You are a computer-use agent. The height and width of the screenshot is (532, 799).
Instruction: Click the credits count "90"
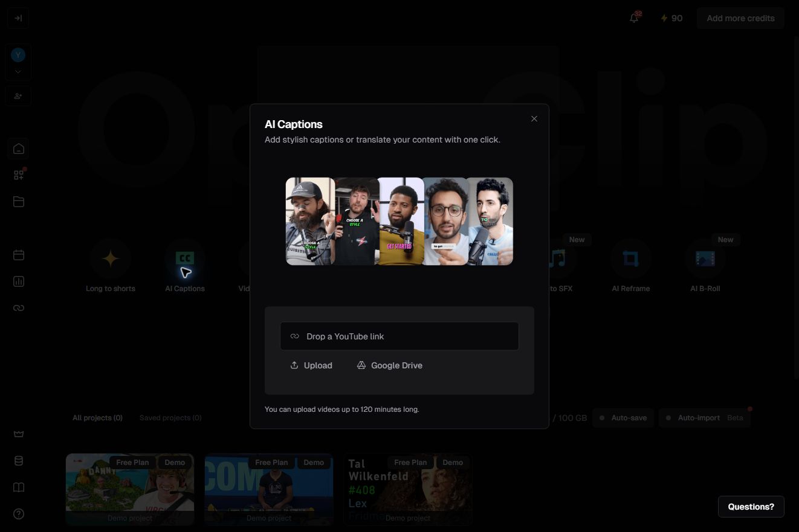click(x=677, y=18)
